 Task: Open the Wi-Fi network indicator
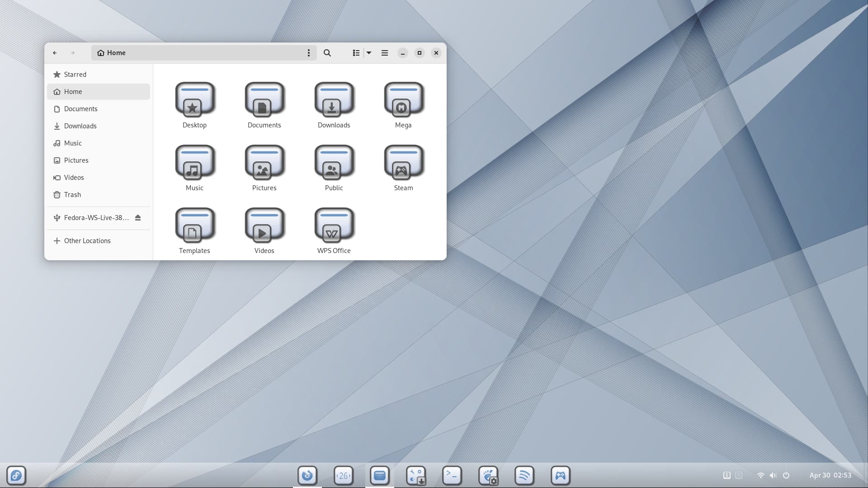point(760,475)
